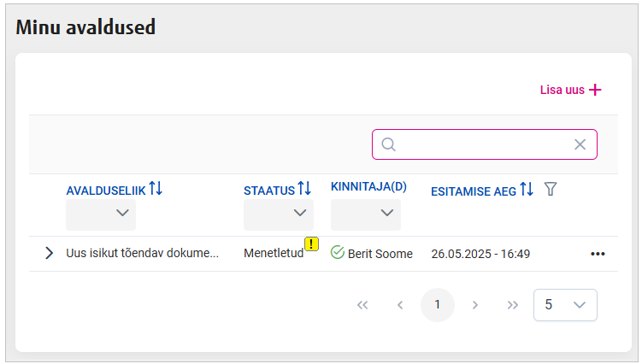Sort by Esitamise aeg column arrows
The width and height of the screenshot is (642, 364).
click(527, 190)
